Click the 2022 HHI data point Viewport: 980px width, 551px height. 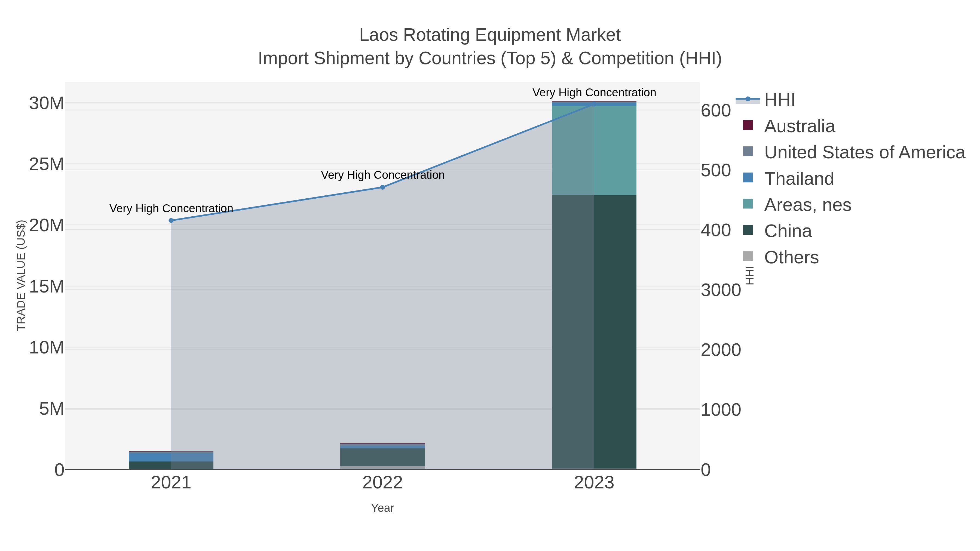tap(383, 187)
